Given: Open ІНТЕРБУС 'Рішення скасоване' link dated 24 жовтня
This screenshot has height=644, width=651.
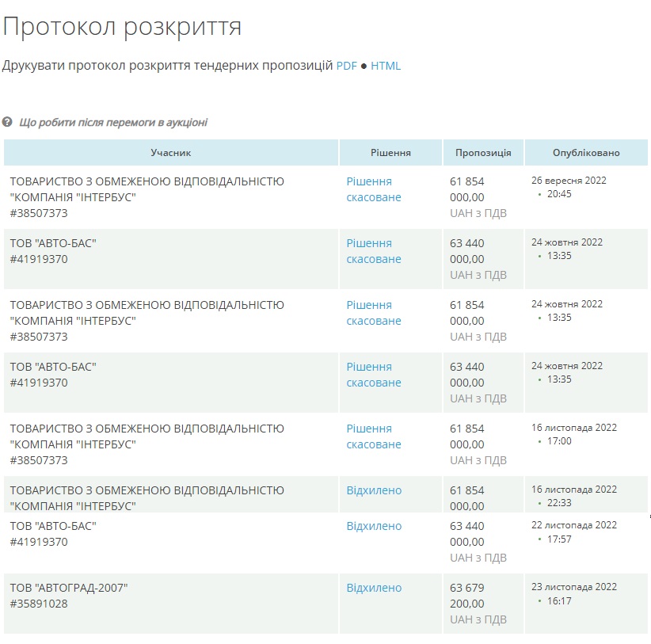Looking at the screenshot, I should (x=374, y=313).
